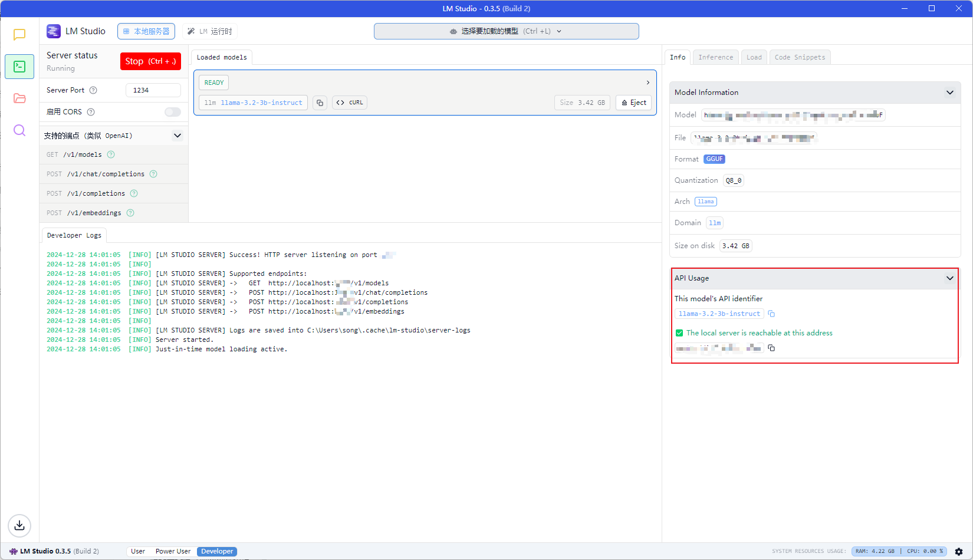Screen dimensions: 973x560
Task: Click the 'Just-in-time model loading active.' log line
Action: [x=222, y=349]
